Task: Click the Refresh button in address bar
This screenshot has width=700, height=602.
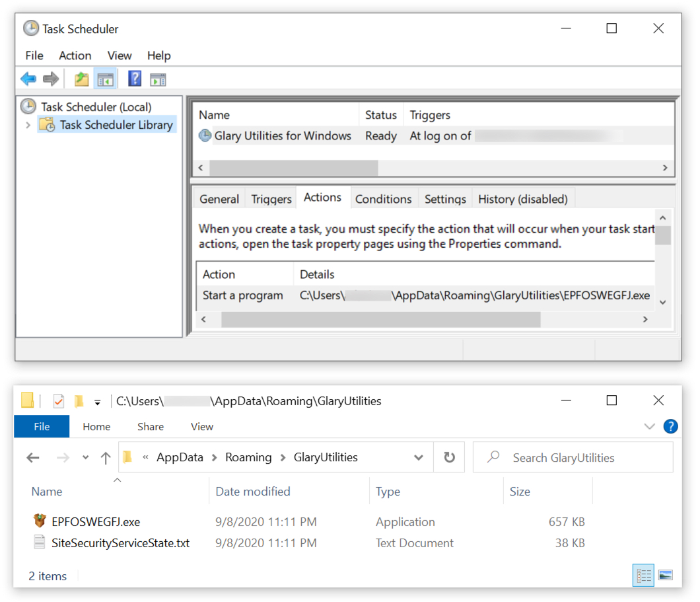Action: tap(449, 457)
